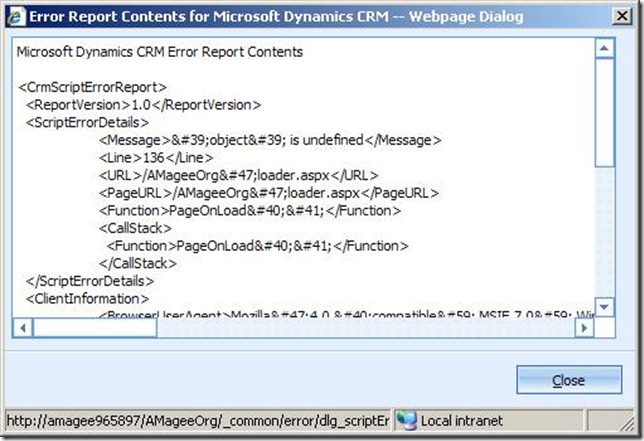
Task: Click the ReportVersion line in the report
Action: [145, 104]
